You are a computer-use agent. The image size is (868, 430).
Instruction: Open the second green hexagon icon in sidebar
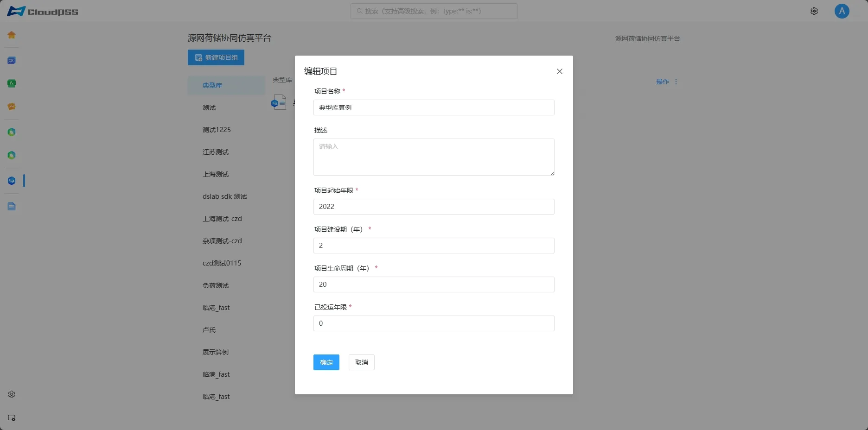(12, 155)
